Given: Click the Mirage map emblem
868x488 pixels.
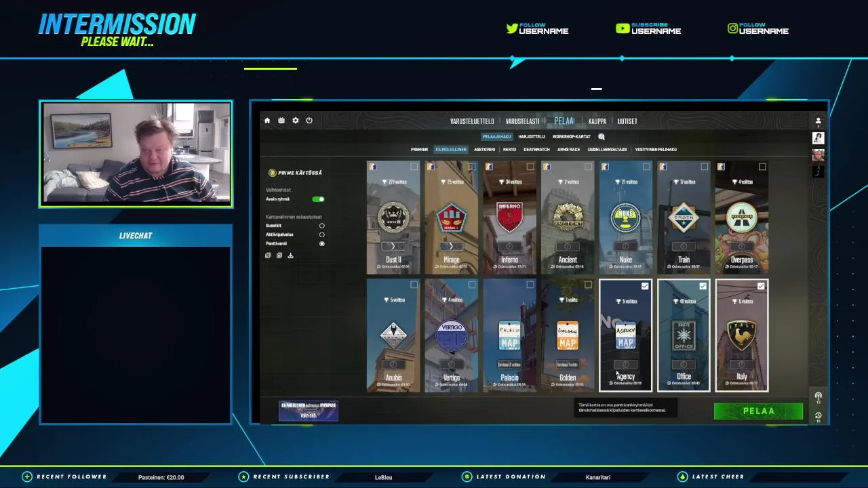Looking at the screenshot, I should pyautogui.click(x=452, y=217).
